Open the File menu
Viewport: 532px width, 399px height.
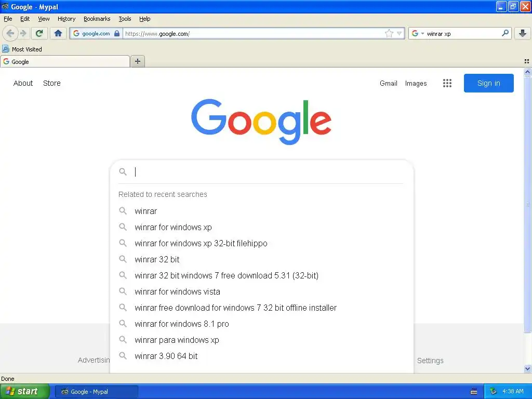click(x=8, y=19)
